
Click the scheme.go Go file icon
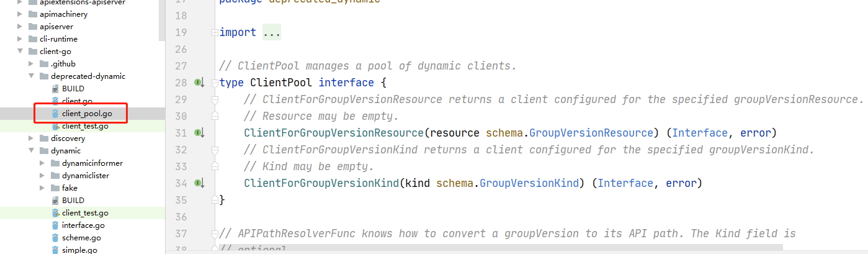click(55, 238)
